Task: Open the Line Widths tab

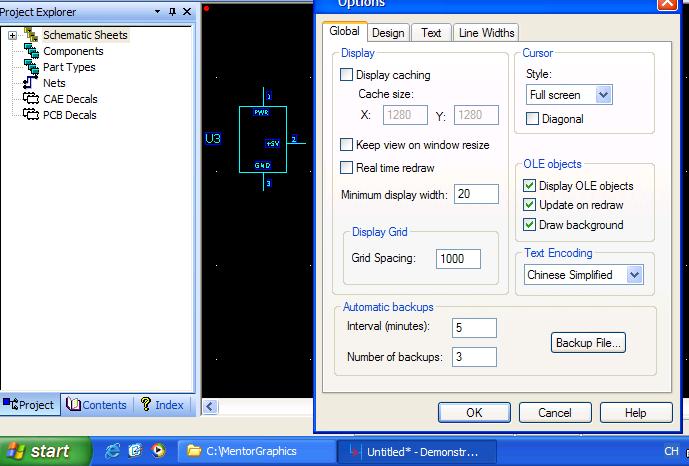Action: pyautogui.click(x=486, y=33)
